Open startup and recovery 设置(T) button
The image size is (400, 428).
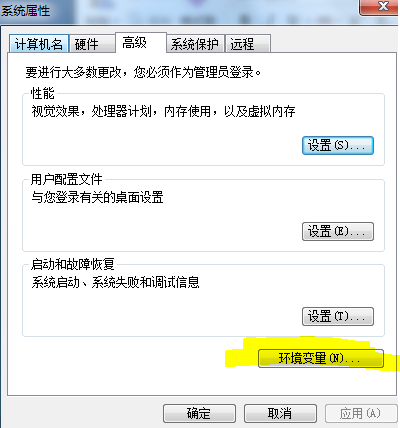click(x=338, y=316)
